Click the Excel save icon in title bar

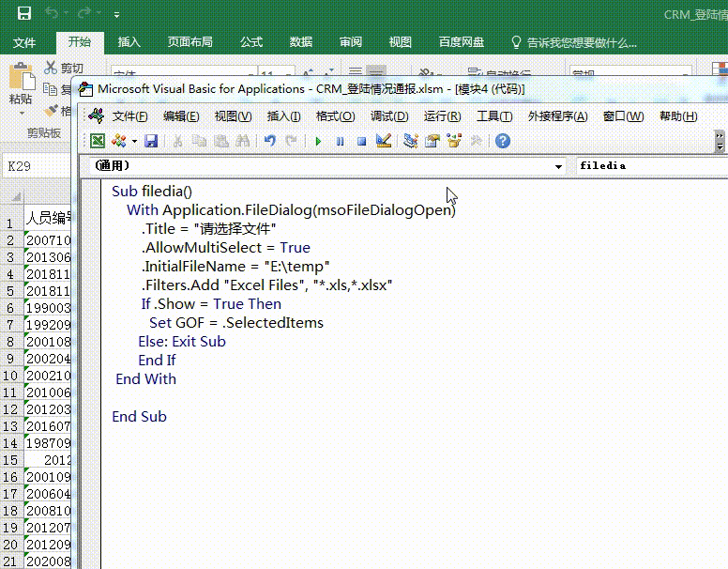24,13
